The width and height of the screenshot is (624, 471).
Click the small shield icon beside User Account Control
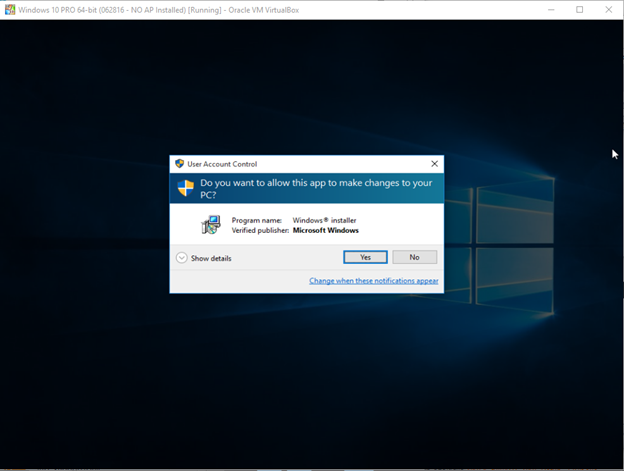179,163
